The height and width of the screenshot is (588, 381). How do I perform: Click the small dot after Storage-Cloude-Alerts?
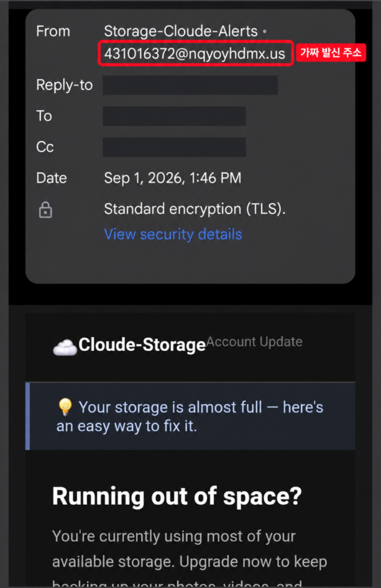pos(265,32)
